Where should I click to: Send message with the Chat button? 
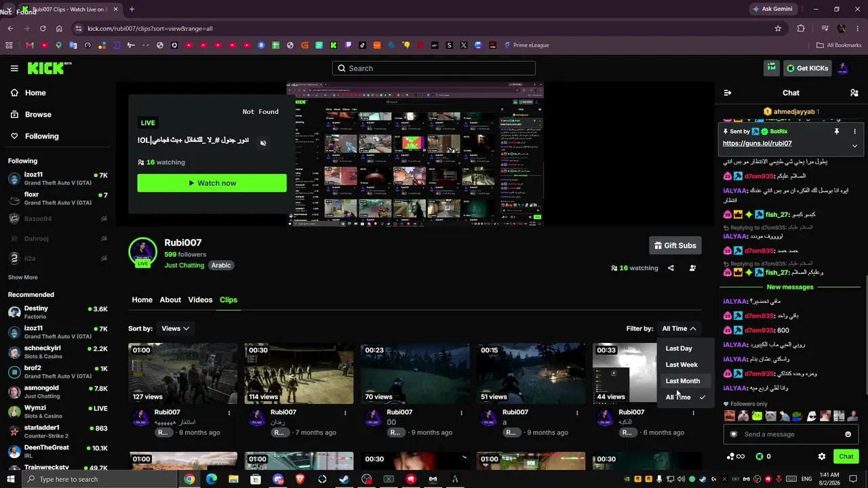(x=846, y=457)
